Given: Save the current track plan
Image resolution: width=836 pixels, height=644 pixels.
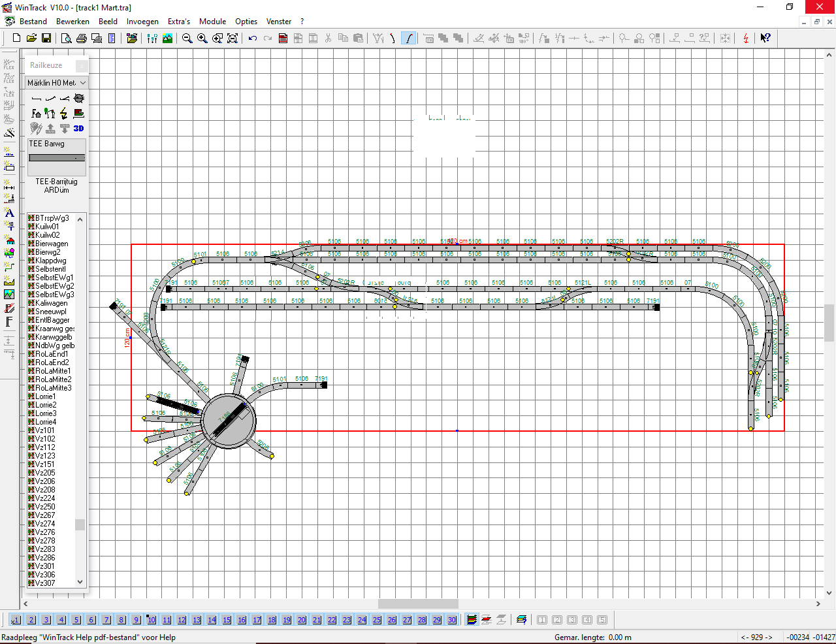Looking at the screenshot, I should (x=46, y=39).
